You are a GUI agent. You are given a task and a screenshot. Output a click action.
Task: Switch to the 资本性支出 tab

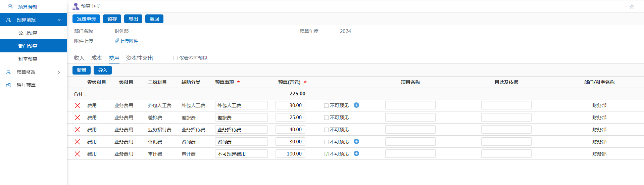[140, 58]
